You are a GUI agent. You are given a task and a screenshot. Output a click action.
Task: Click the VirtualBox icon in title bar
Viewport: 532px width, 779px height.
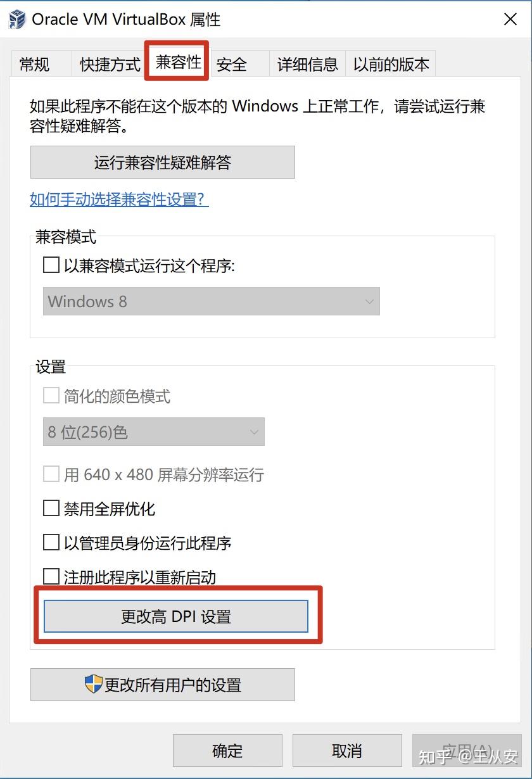click(x=17, y=19)
